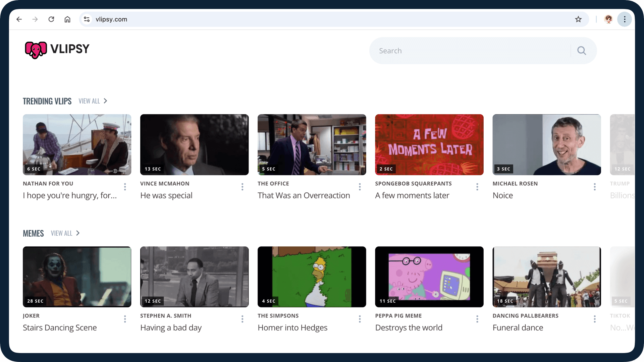This screenshot has height=362, width=644.
Task: Open 'That Was an Overreaction' title
Action: click(304, 195)
